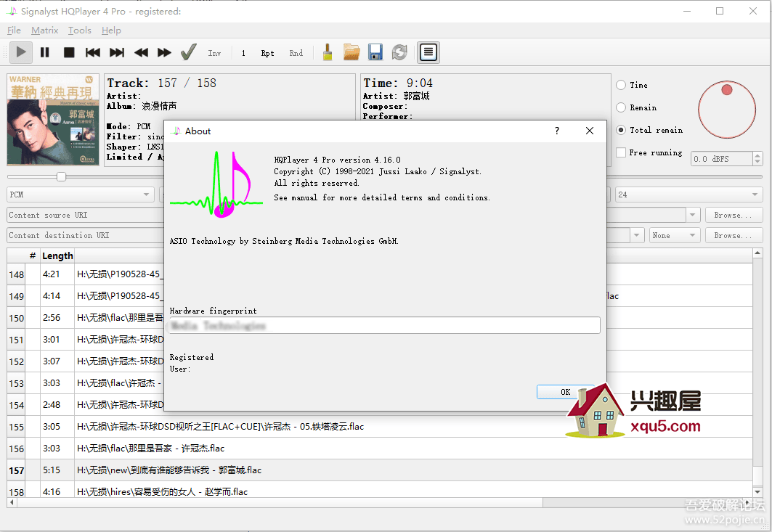Viewport: 772px width, 532px height.
Task: Click the About dialog help question mark
Action: pyautogui.click(x=557, y=131)
